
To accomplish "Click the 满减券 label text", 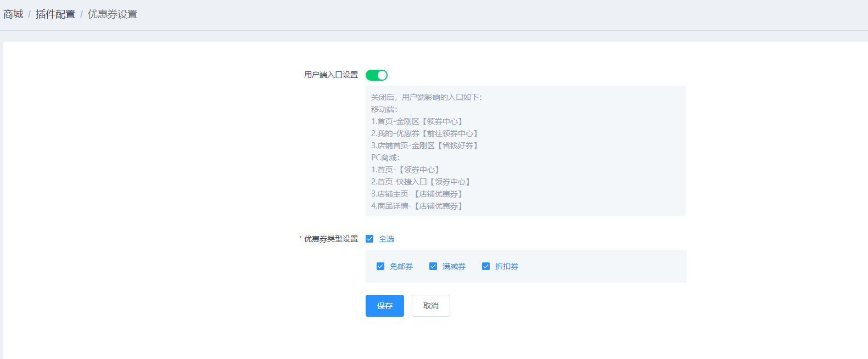I will click(454, 266).
